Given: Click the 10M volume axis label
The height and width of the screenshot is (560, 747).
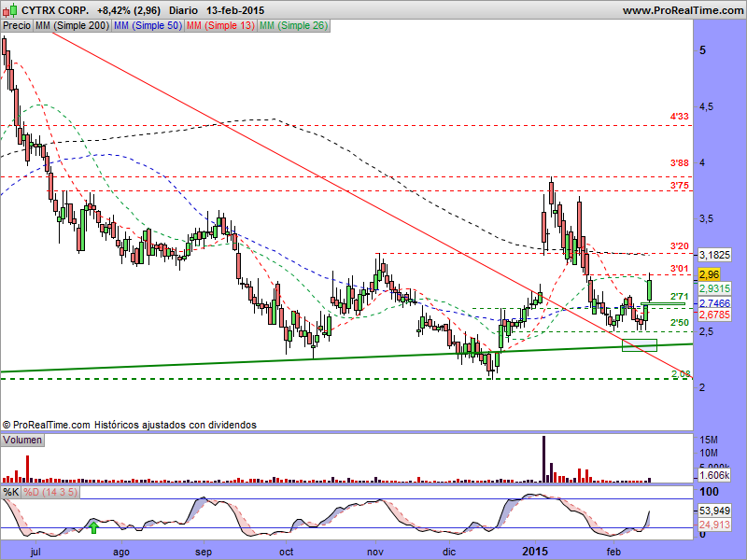Looking at the screenshot, I should pyautogui.click(x=709, y=453).
